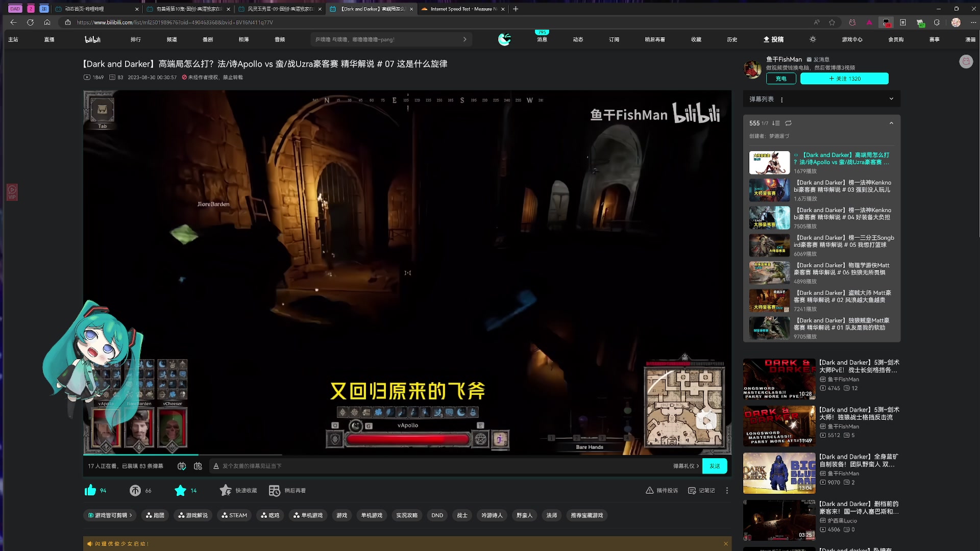Click the bilibili search box
980x551 pixels.
[x=391, y=39]
